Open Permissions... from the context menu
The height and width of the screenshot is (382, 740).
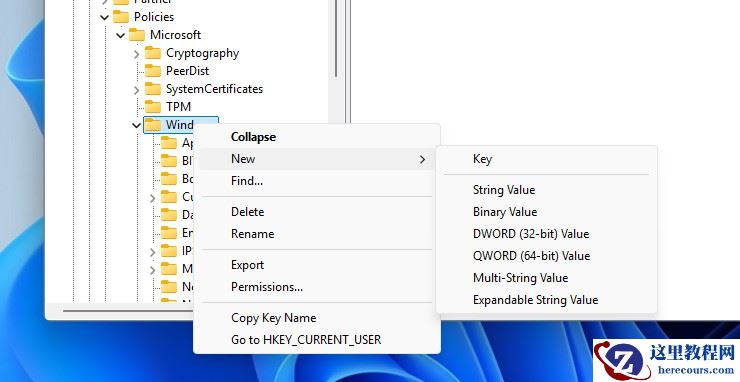point(317,287)
